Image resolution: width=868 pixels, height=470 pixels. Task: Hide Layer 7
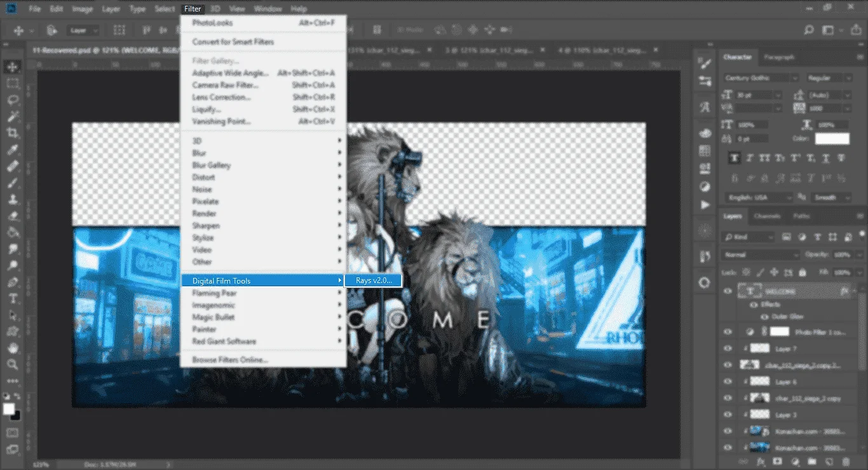728,349
